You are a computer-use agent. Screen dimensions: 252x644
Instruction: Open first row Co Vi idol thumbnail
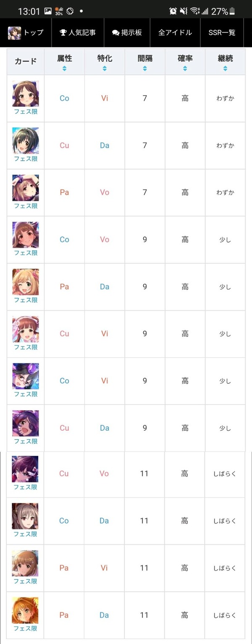pos(26,94)
